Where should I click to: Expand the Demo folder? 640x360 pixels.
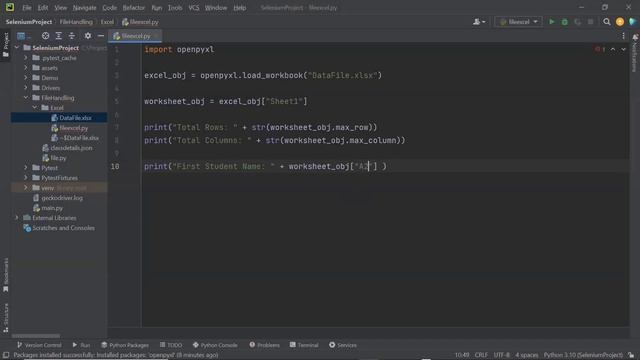tap(26, 78)
